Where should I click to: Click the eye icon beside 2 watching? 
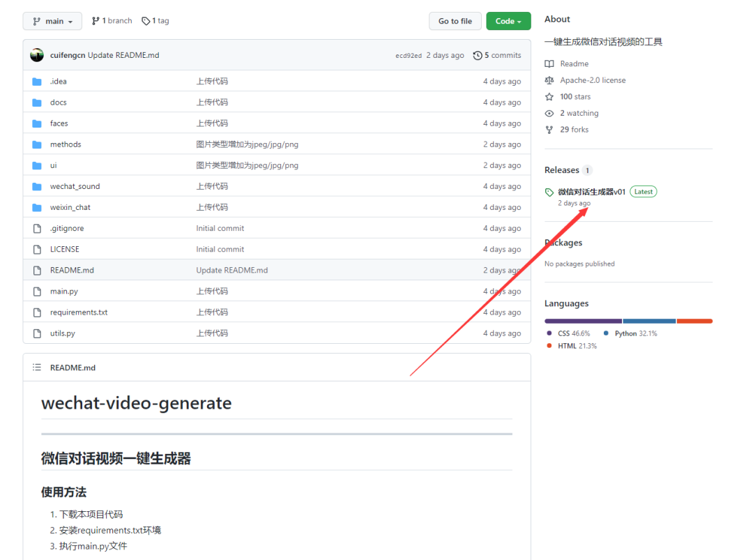pos(549,114)
